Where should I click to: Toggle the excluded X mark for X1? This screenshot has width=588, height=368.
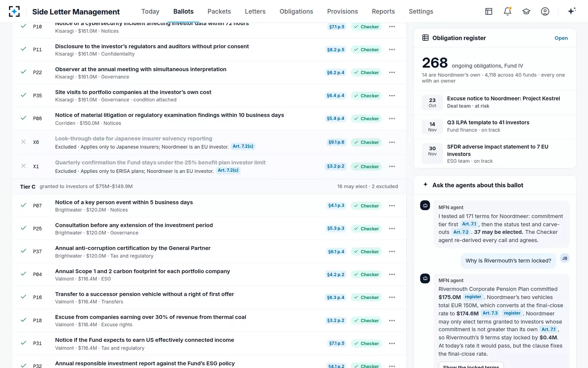pyautogui.click(x=24, y=166)
